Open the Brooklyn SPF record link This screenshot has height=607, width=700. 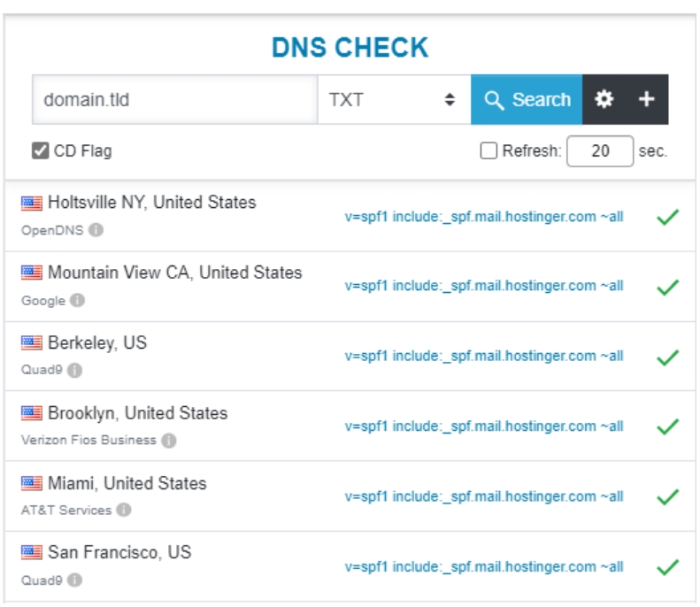pyautogui.click(x=483, y=426)
